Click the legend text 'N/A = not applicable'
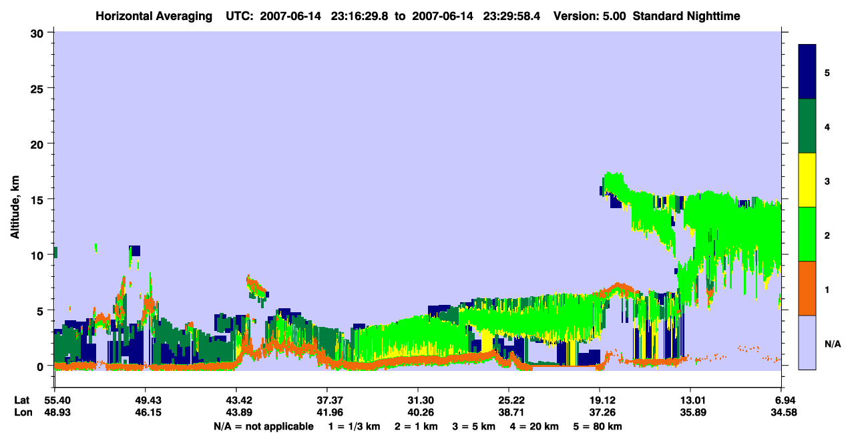The width and height of the screenshot is (868, 445). [x=264, y=426]
